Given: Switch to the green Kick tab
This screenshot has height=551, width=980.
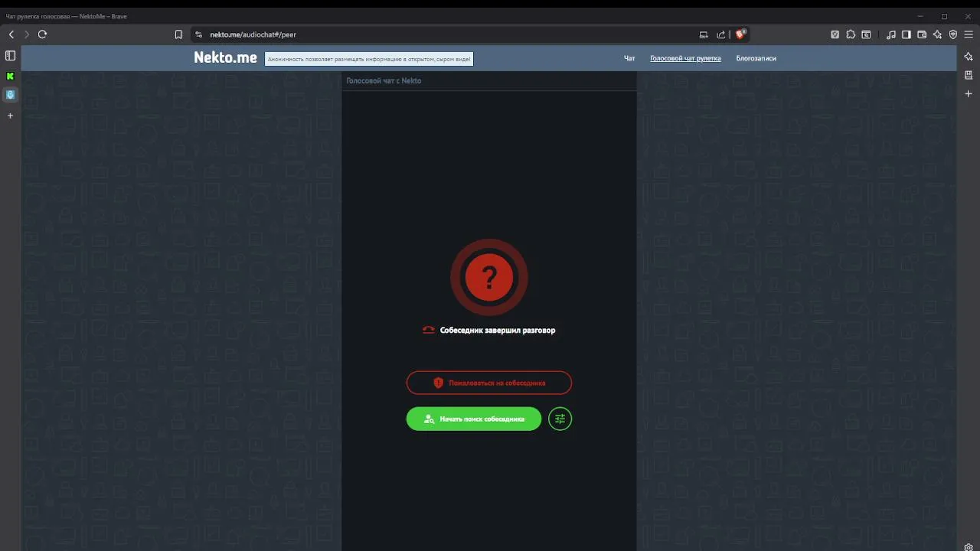Looking at the screenshot, I should (x=10, y=76).
